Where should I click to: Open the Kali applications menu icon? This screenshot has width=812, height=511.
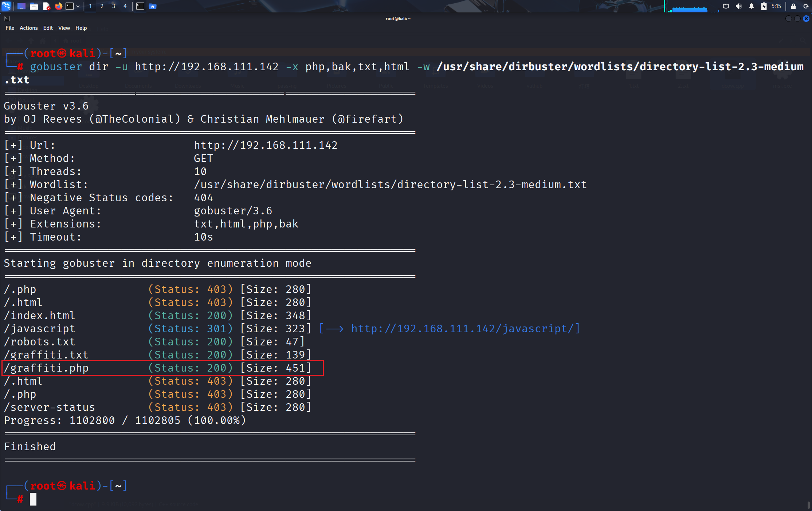click(7, 6)
